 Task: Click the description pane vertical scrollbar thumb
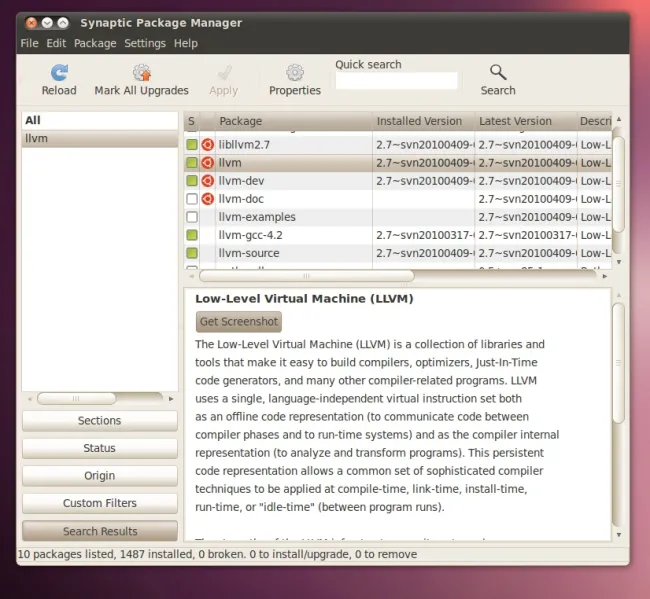618,363
